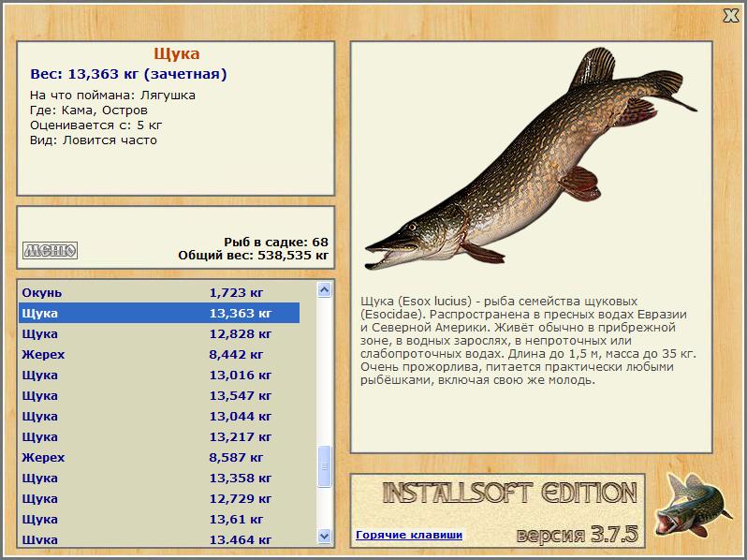This screenshot has height=560, width=747.
Task: Select the Окунь 1,723 кг row
Action: tap(159, 292)
